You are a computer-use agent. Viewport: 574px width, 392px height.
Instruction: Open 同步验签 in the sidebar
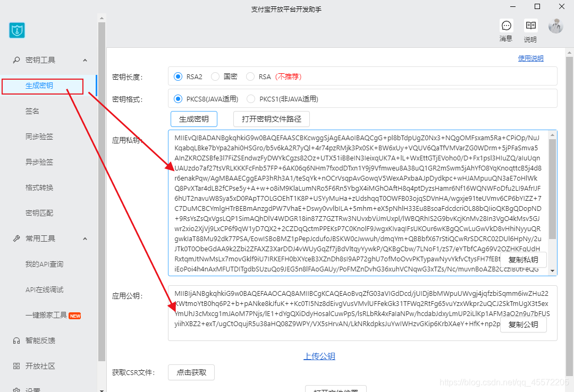39,137
